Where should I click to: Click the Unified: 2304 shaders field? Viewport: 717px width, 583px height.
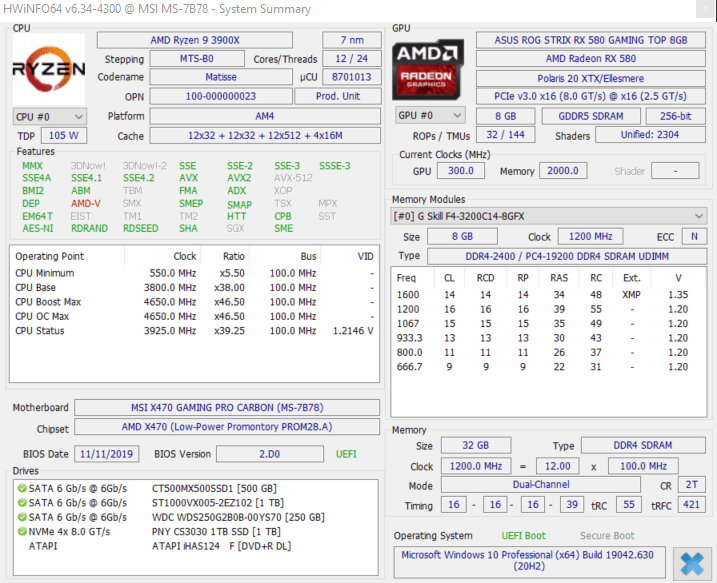click(650, 134)
